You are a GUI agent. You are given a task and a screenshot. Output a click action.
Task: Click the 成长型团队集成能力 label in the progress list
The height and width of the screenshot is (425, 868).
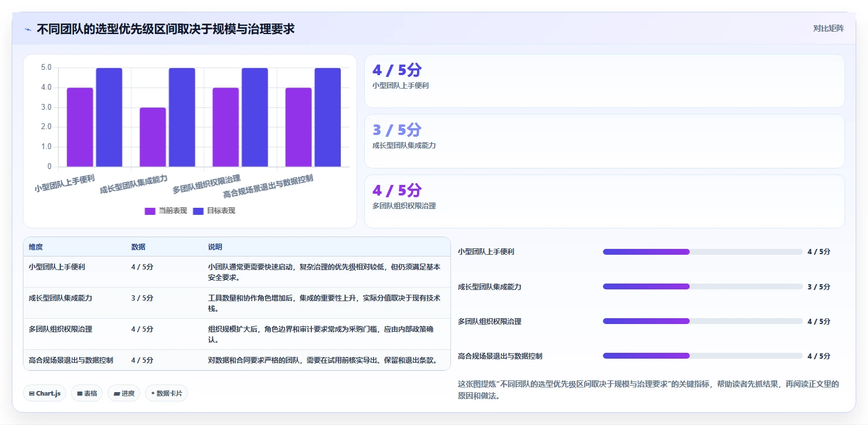pos(490,286)
